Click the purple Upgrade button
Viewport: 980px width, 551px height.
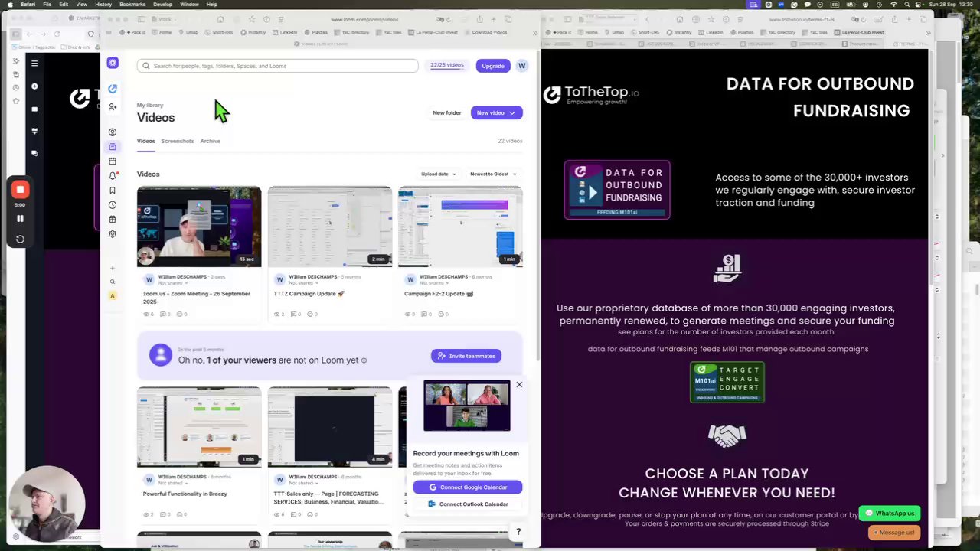click(493, 66)
